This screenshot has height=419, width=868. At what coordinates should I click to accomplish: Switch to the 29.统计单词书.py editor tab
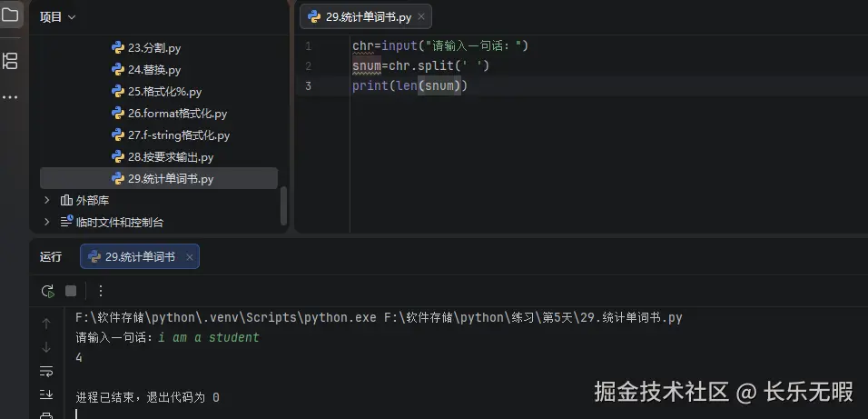click(x=365, y=16)
